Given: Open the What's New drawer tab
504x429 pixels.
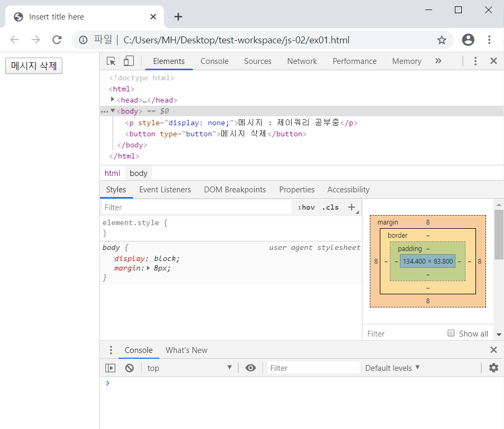Looking at the screenshot, I should click(x=186, y=350).
